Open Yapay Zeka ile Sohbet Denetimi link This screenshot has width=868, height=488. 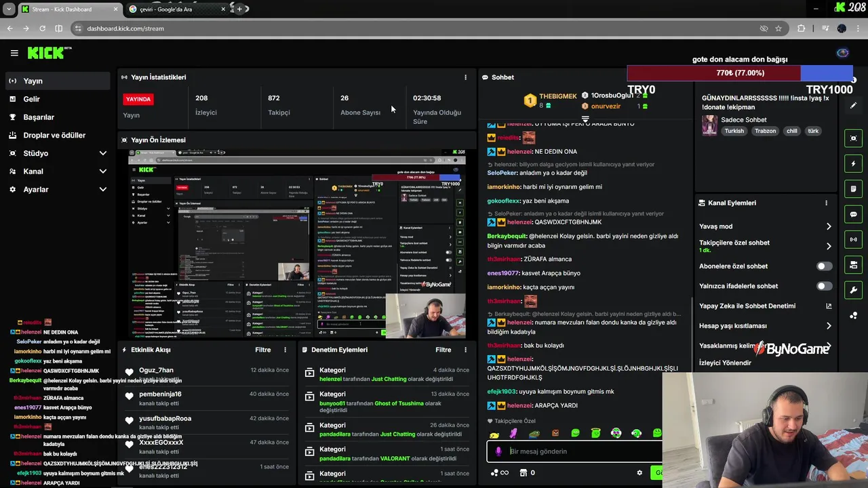click(766, 306)
